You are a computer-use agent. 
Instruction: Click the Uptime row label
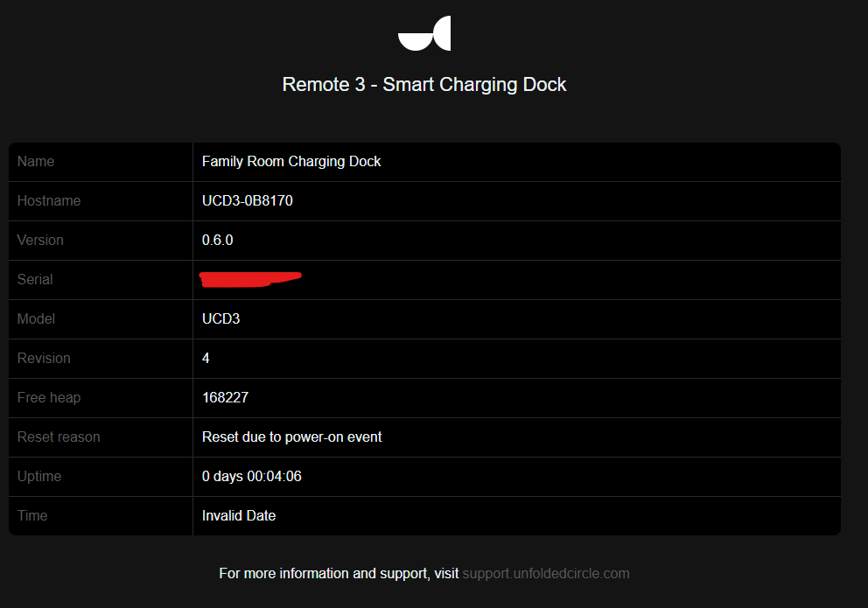pos(39,476)
